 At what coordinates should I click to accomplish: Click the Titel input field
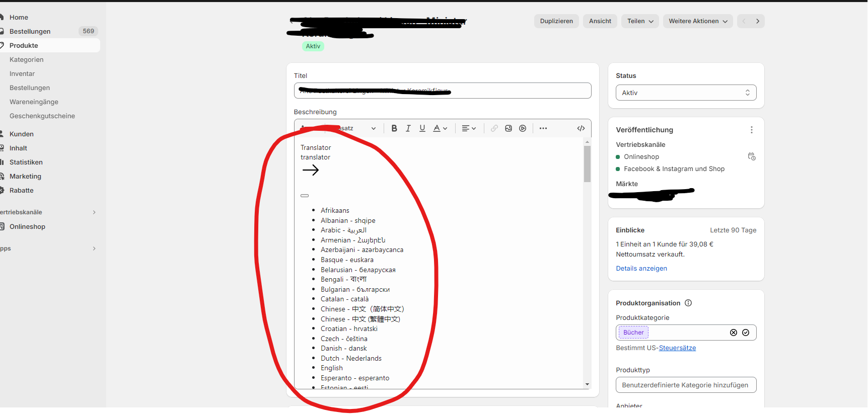tap(443, 91)
